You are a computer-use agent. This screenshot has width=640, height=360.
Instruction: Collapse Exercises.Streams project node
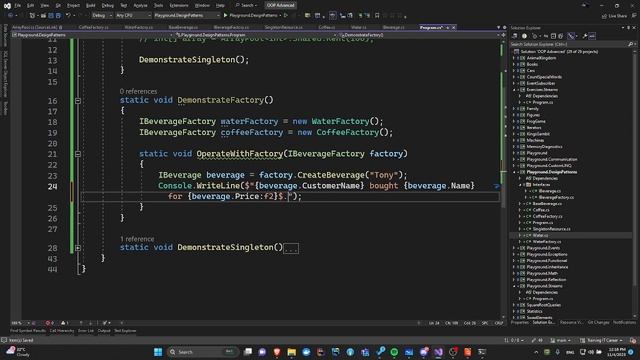[x=514, y=89]
